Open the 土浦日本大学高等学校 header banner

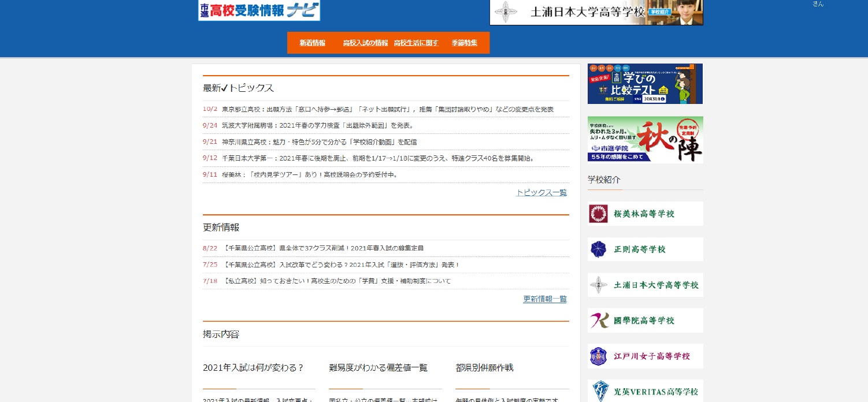pyautogui.click(x=596, y=12)
